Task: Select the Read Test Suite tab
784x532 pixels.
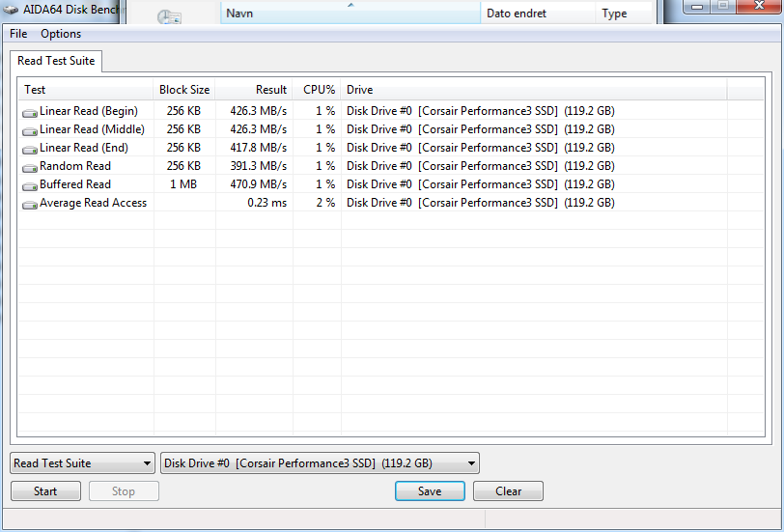Action: (x=56, y=61)
